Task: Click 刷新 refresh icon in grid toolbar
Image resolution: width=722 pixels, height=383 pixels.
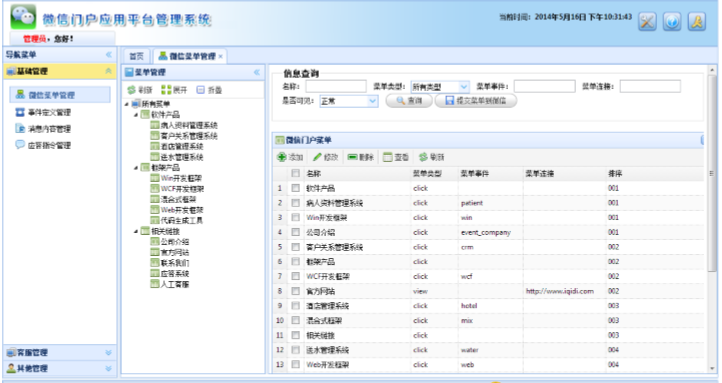Action: pyautogui.click(x=423, y=157)
